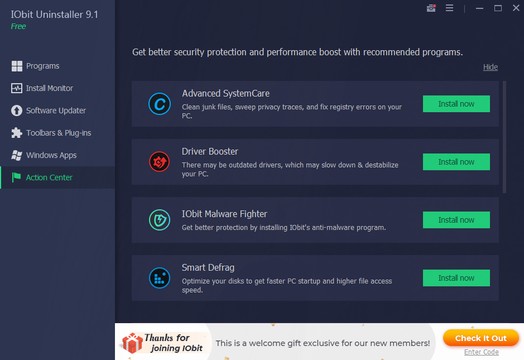524x360 pixels.
Task: Open Windows Apps flag icon
Action: (17, 155)
